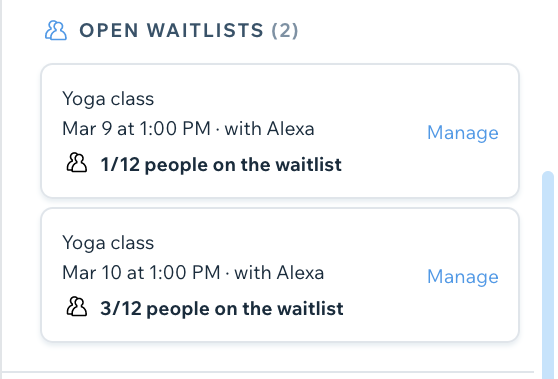
Task: Click the '1:00 PM' time on Mar 10 card
Action: tap(185, 272)
